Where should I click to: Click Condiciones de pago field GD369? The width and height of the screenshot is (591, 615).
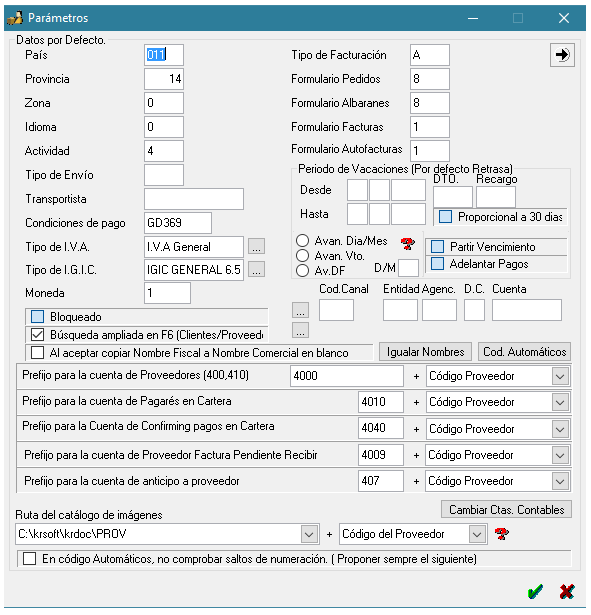pyautogui.click(x=178, y=223)
